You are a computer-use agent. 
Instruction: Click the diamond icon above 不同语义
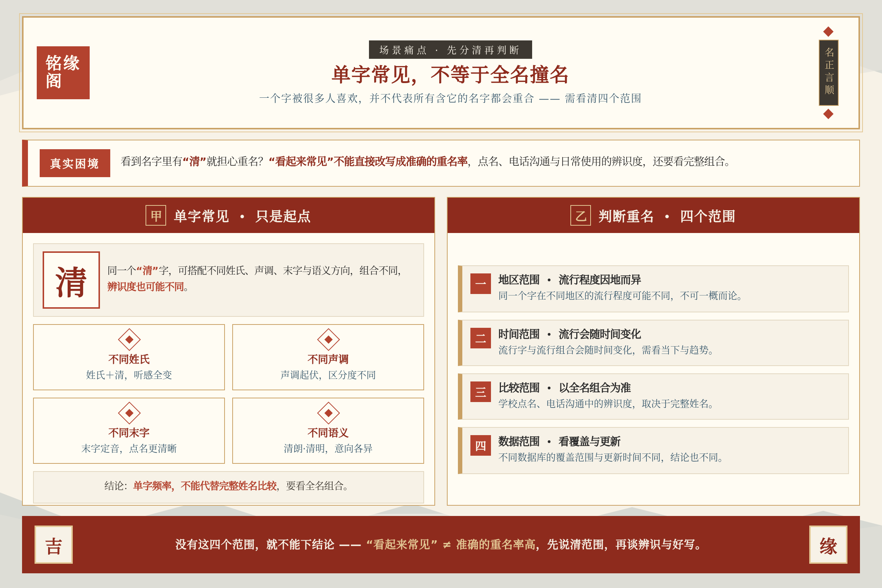[x=328, y=413]
